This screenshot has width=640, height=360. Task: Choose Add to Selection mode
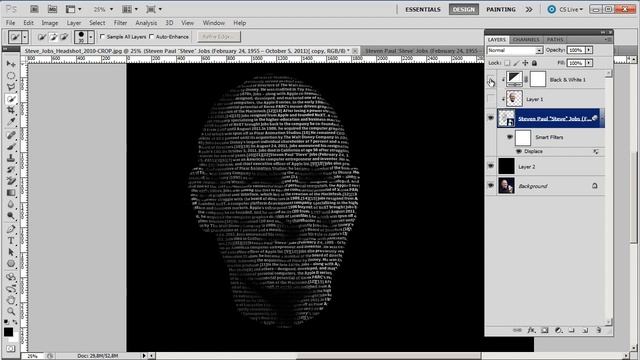[53, 37]
